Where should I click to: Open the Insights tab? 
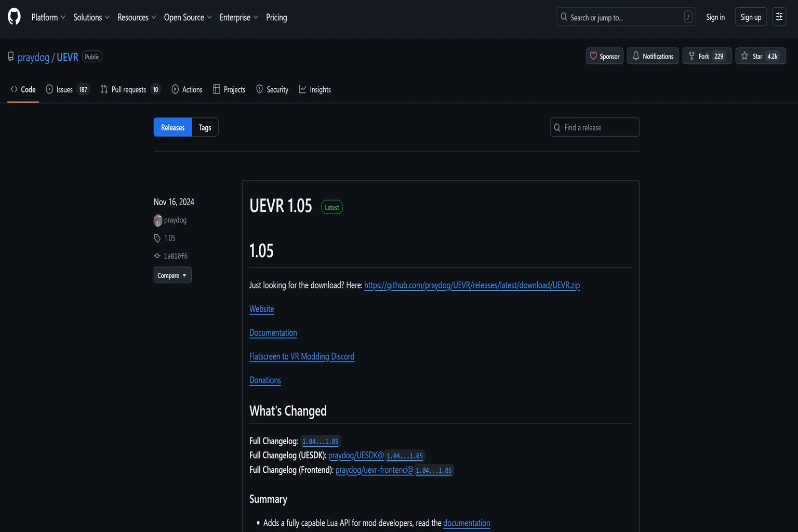point(315,89)
